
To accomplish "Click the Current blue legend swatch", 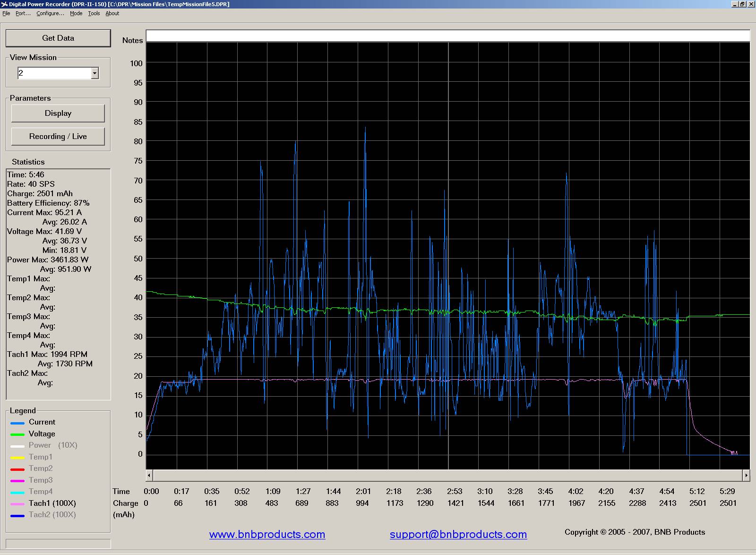I will 17,423.
